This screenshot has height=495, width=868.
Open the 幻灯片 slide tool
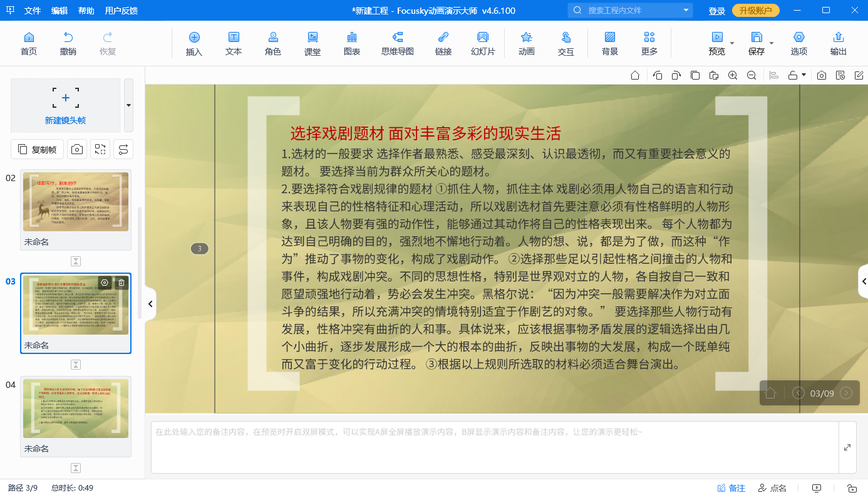[x=483, y=43]
